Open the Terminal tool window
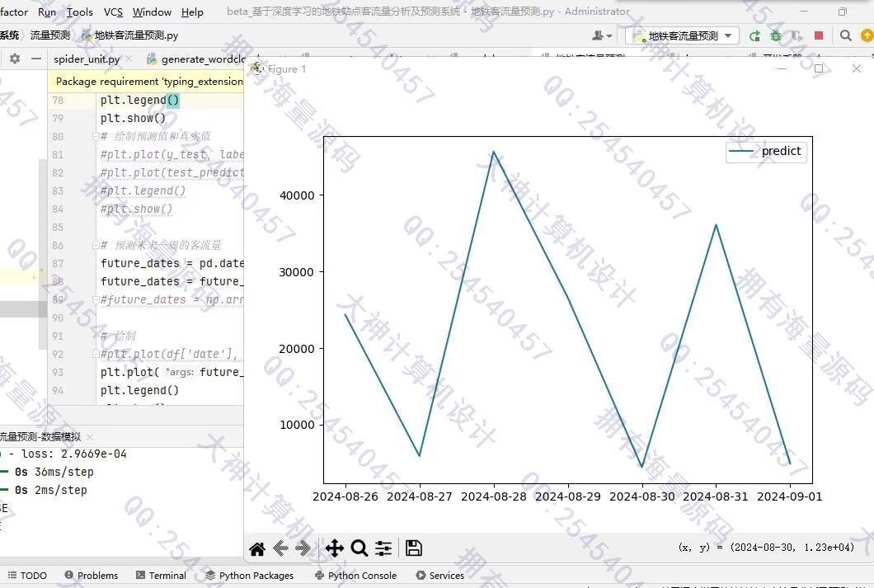The image size is (874, 588). pos(161,575)
